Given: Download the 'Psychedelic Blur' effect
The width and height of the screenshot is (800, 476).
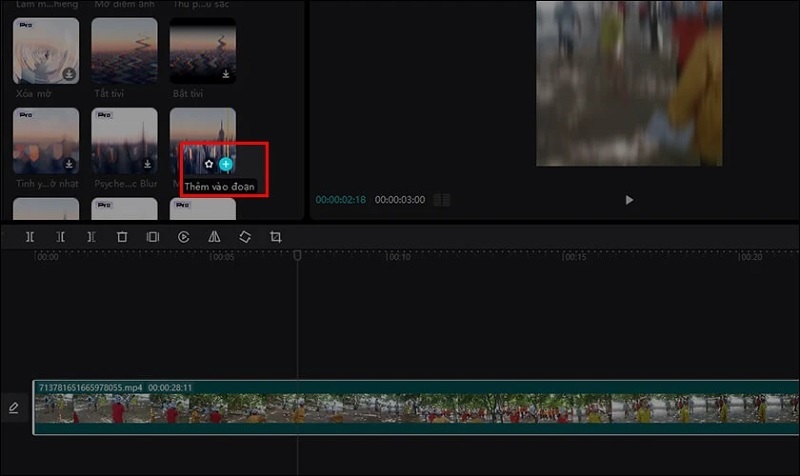Looking at the screenshot, I should tap(148, 164).
